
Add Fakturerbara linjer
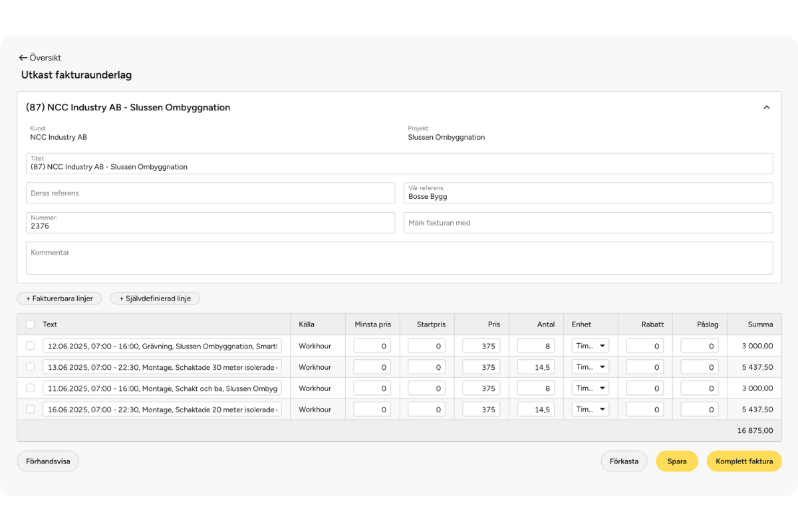tap(59, 299)
